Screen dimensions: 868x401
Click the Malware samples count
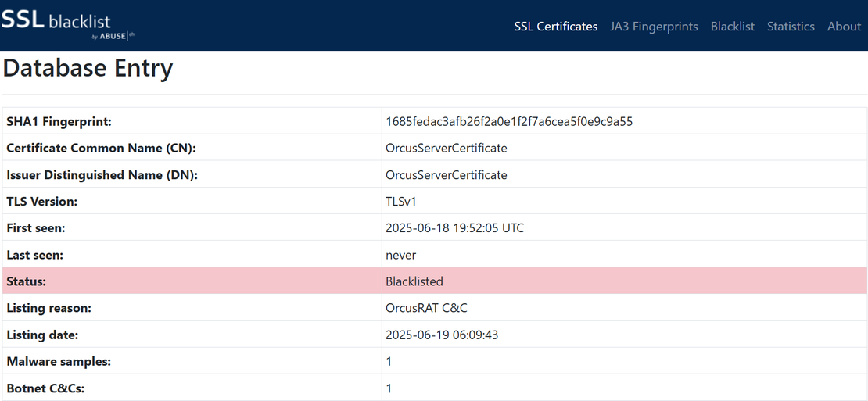[x=389, y=361]
